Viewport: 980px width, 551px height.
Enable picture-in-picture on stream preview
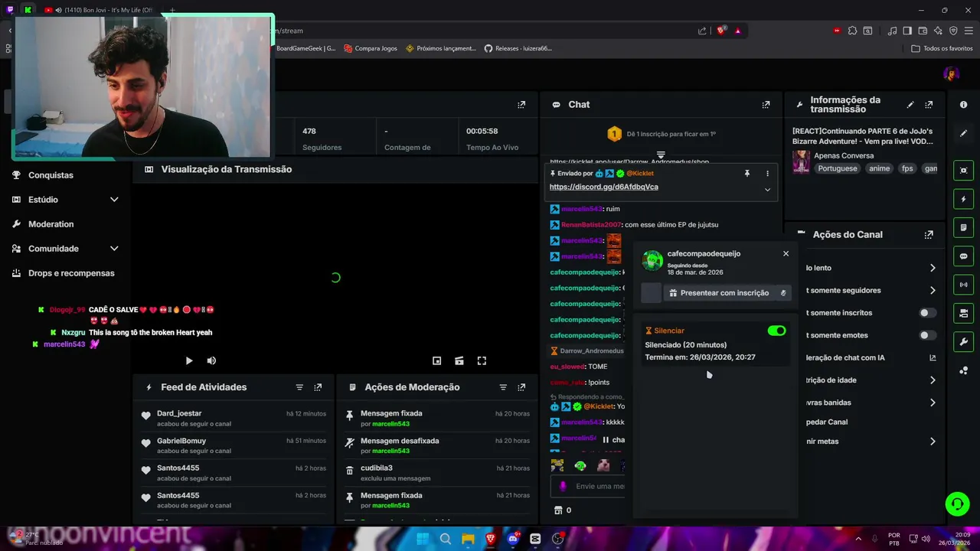(436, 360)
